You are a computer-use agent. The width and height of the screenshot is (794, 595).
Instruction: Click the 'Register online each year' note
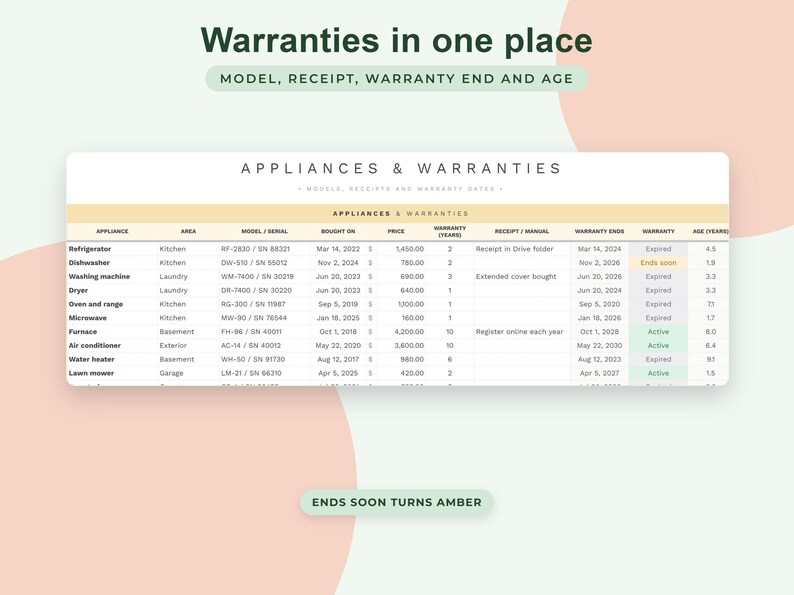pos(519,332)
